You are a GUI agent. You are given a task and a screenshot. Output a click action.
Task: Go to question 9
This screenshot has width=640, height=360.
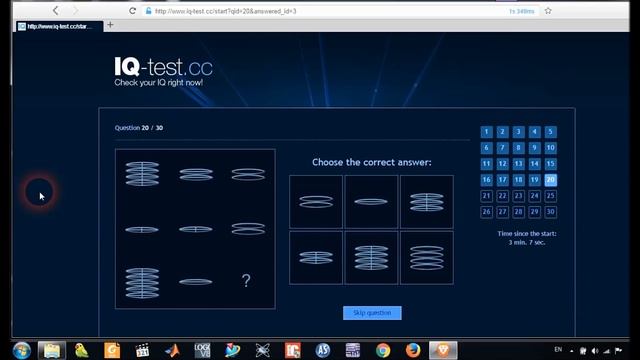click(534, 148)
